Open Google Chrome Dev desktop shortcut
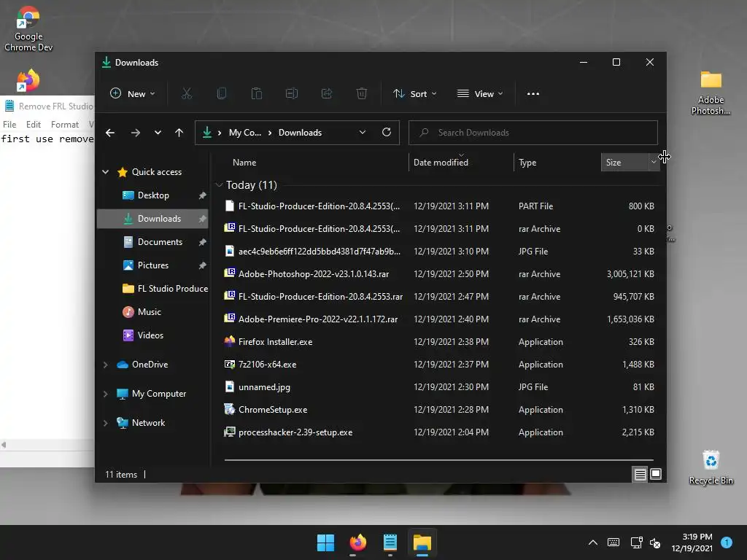 pos(28,28)
